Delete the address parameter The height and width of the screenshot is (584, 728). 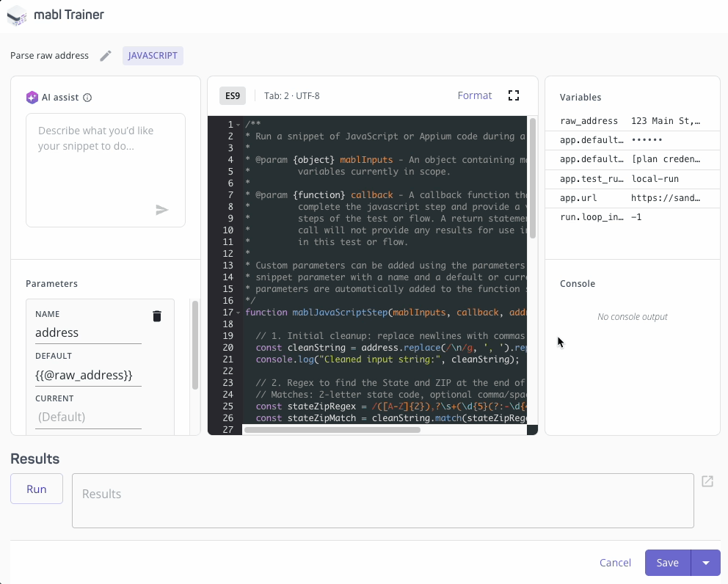[156, 316]
